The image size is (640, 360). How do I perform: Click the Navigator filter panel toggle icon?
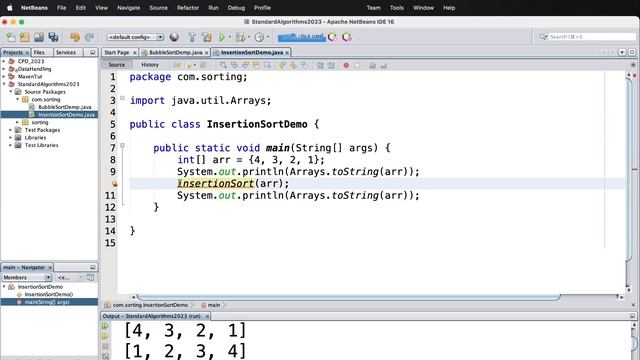[x=90, y=278]
